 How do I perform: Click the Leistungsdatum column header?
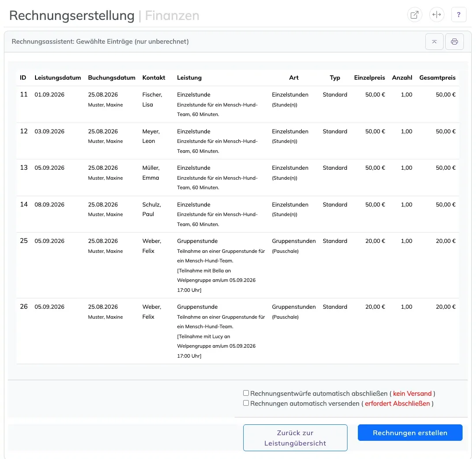tap(58, 78)
